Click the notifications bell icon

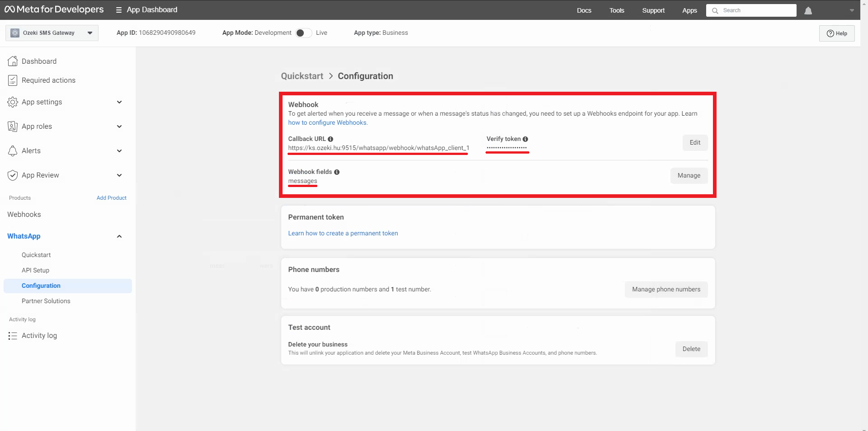tap(808, 10)
